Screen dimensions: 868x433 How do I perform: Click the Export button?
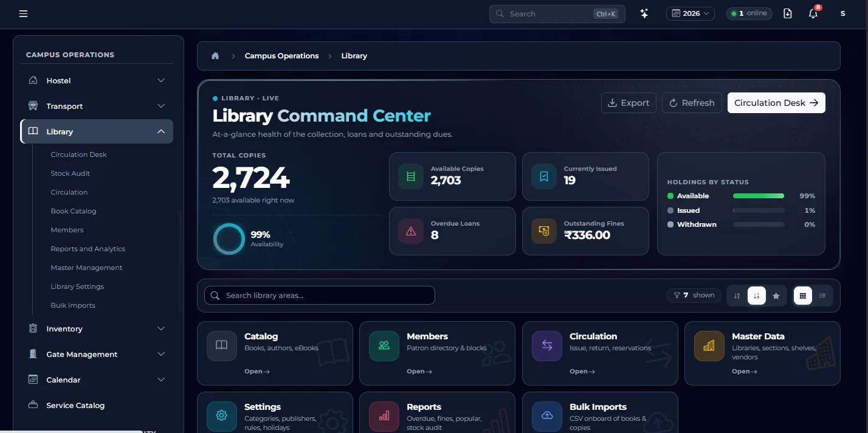tap(629, 103)
